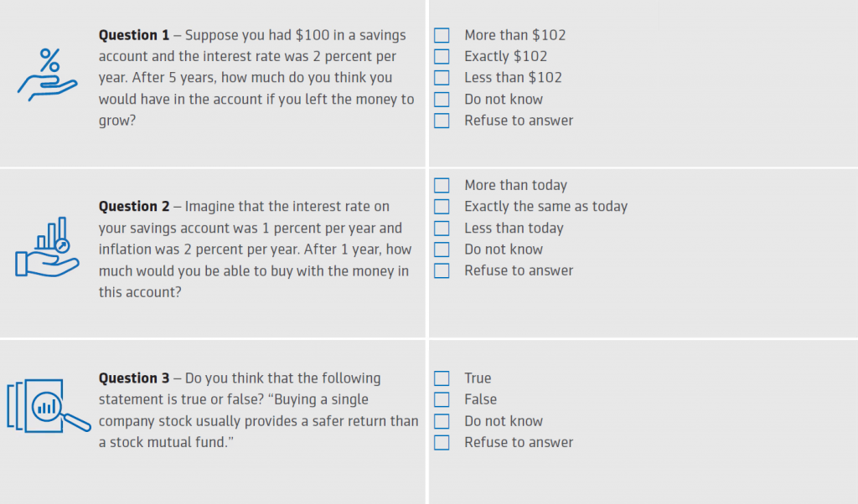The width and height of the screenshot is (858, 504).
Task: Check 'Do not know' for Question 2
Action: 442,249
